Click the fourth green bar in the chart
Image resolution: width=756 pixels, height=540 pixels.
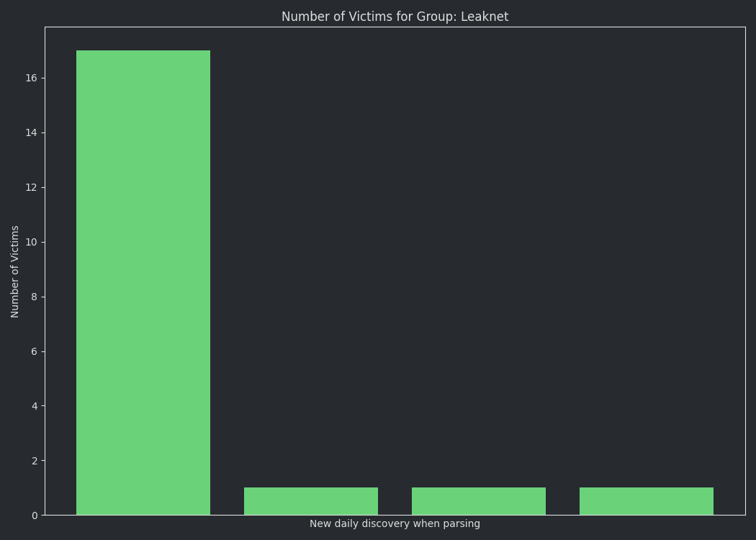(x=647, y=501)
